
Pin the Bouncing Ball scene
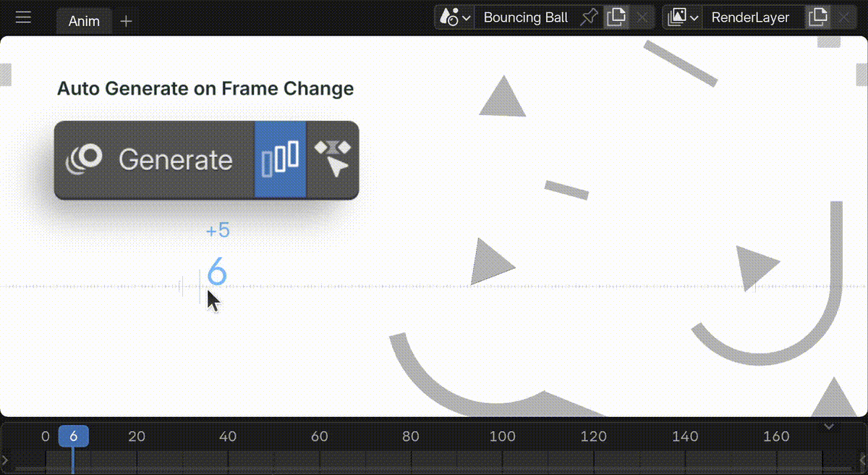590,17
